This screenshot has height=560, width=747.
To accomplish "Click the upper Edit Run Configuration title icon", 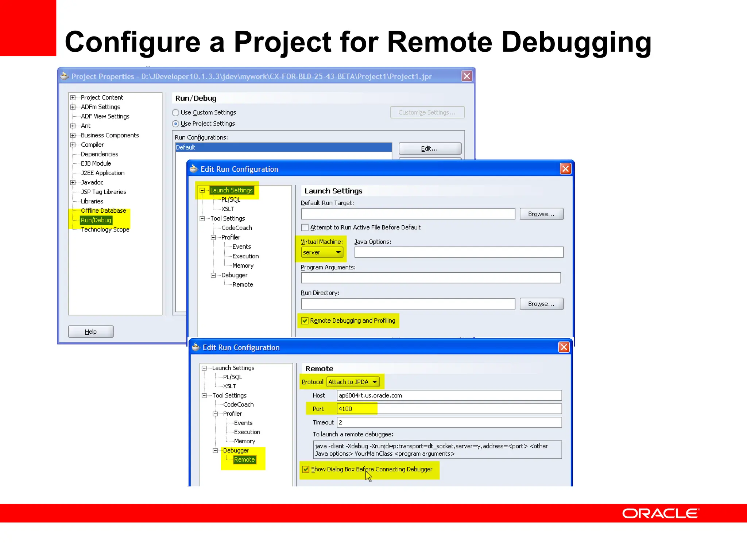I will click(194, 169).
